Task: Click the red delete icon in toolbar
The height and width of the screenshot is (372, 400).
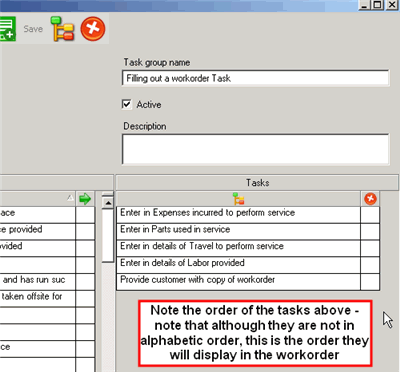Action: pos(93,29)
